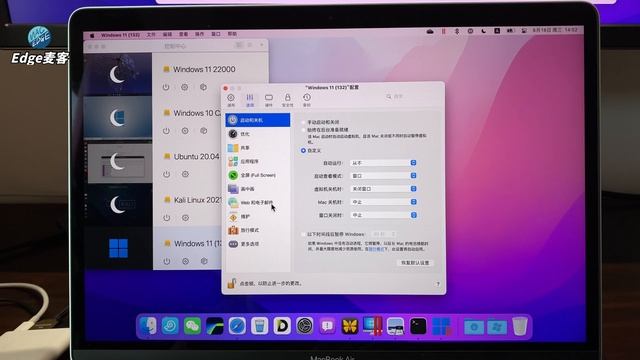Click the padlock to prevent further changes

coord(231,283)
